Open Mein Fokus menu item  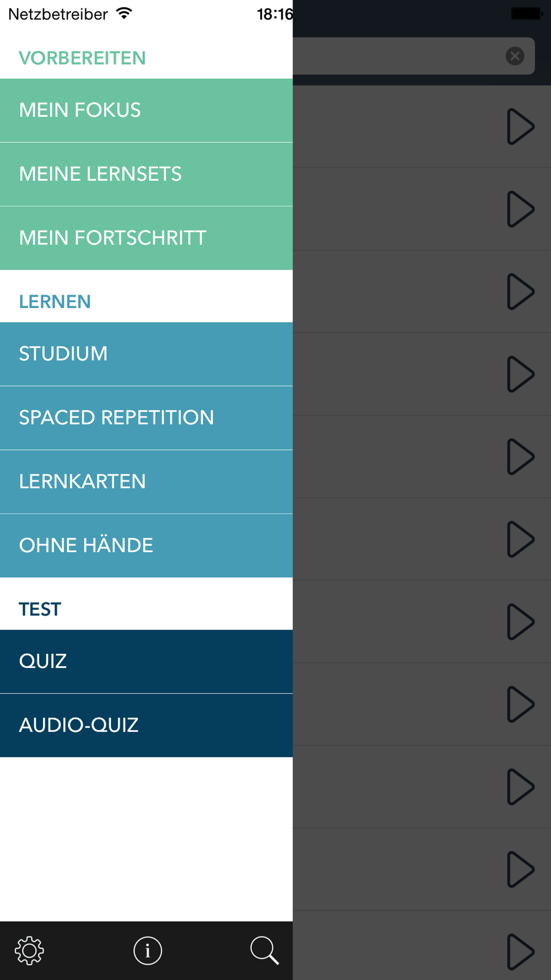point(146,110)
